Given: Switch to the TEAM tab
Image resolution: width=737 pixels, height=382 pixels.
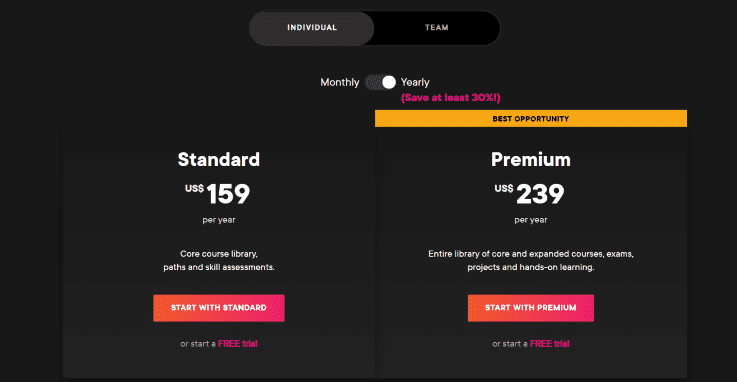Looking at the screenshot, I should click(x=437, y=28).
